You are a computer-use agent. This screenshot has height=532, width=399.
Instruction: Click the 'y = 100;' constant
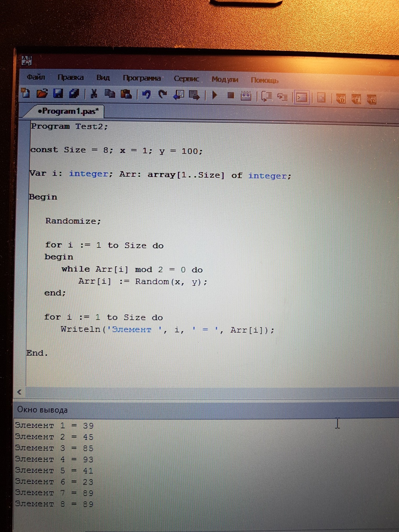point(181,151)
